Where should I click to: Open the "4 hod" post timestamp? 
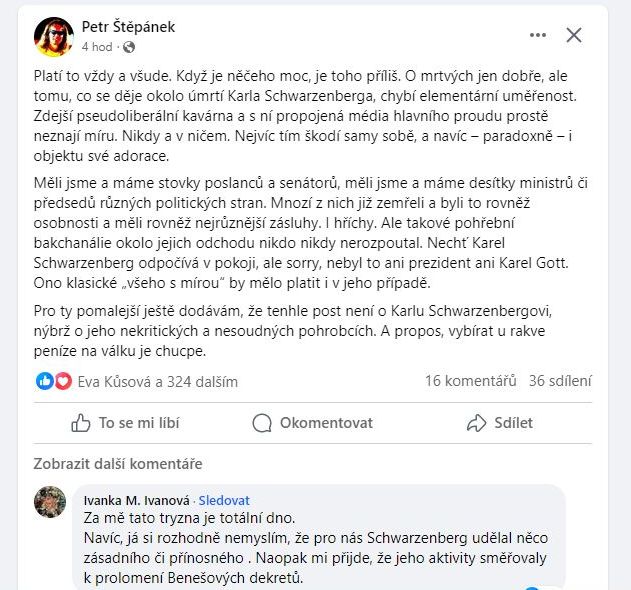tap(96, 47)
